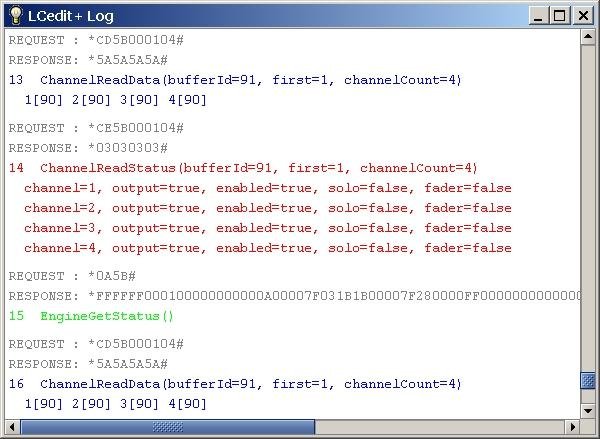Minimize the LCedit+ Log window
600x439 pixels.
538,16
